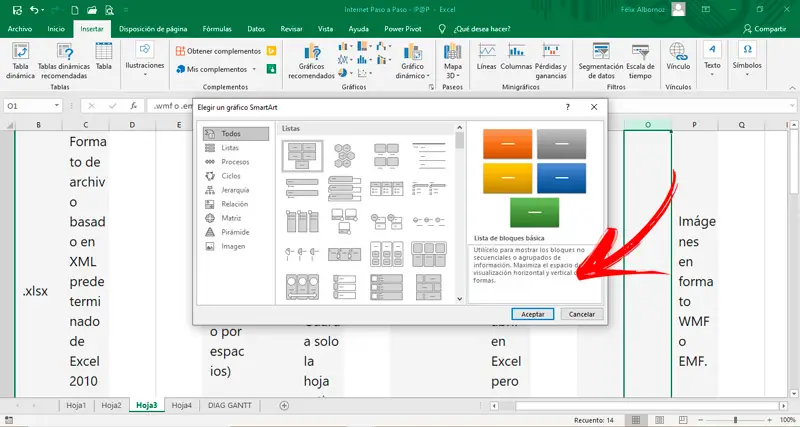The image size is (800, 427).
Task: Open the Texto dropdown
Action: 712,60
